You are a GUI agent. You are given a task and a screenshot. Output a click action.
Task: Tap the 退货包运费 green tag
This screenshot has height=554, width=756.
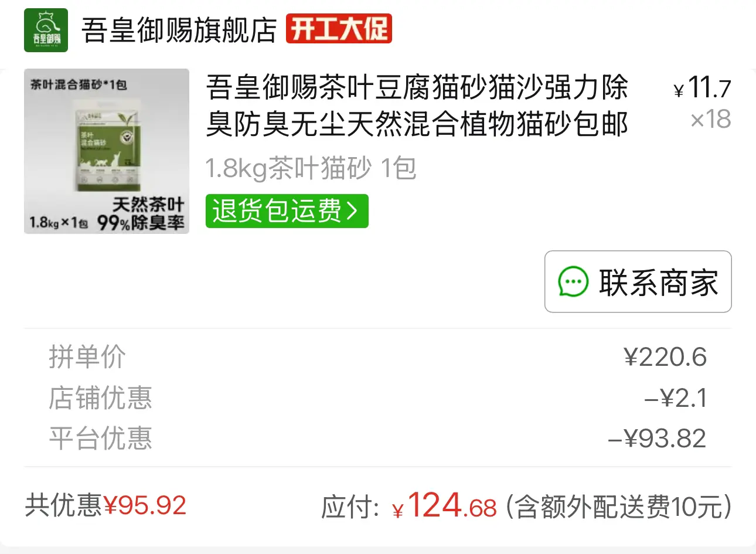287,211
